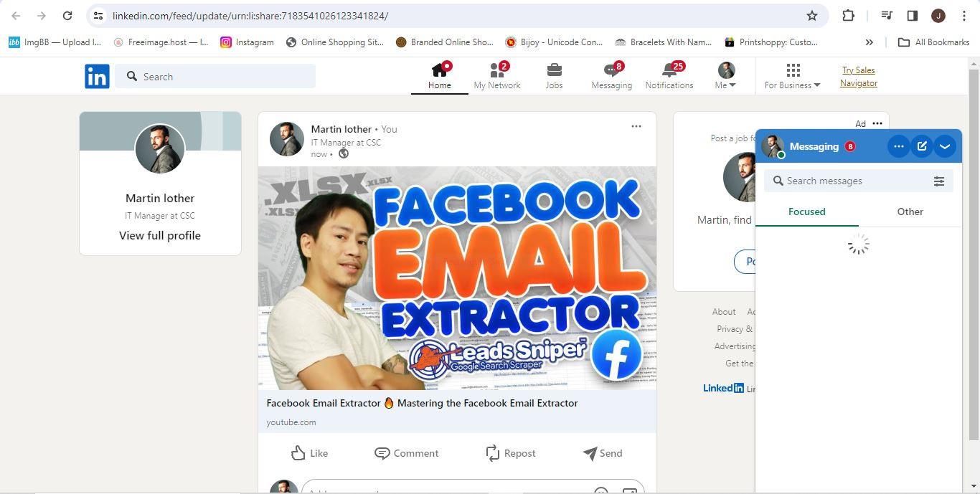Open message filter settings icon
The width and height of the screenshot is (980, 494).
939,181
